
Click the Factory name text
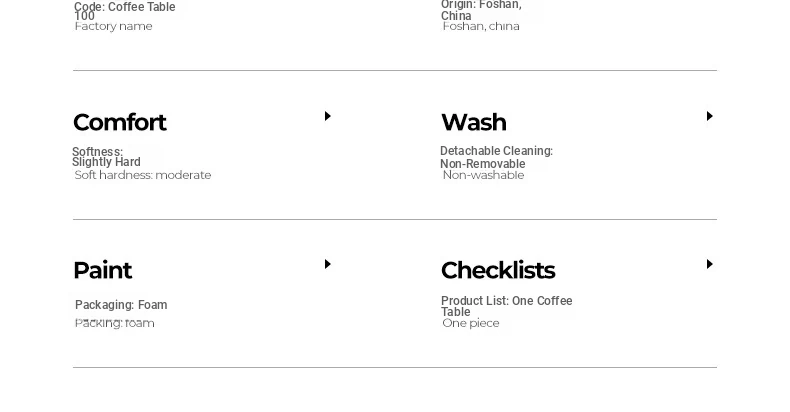[113, 26]
